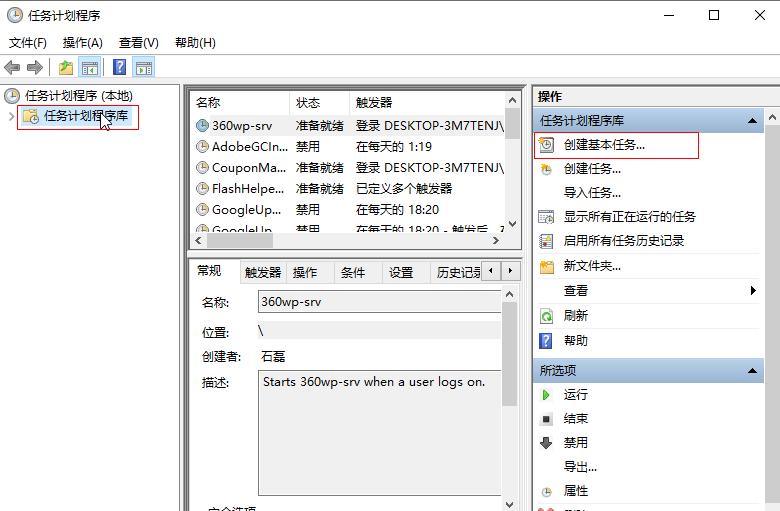Click the 显示所有正在运行的任务 icon
780x511 pixels.
coord(546,217)
